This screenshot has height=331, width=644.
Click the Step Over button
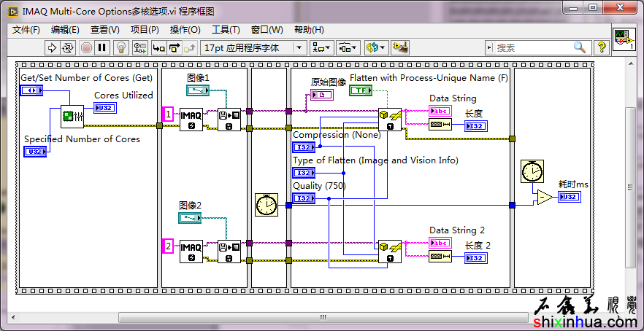[x=174, y=47]
